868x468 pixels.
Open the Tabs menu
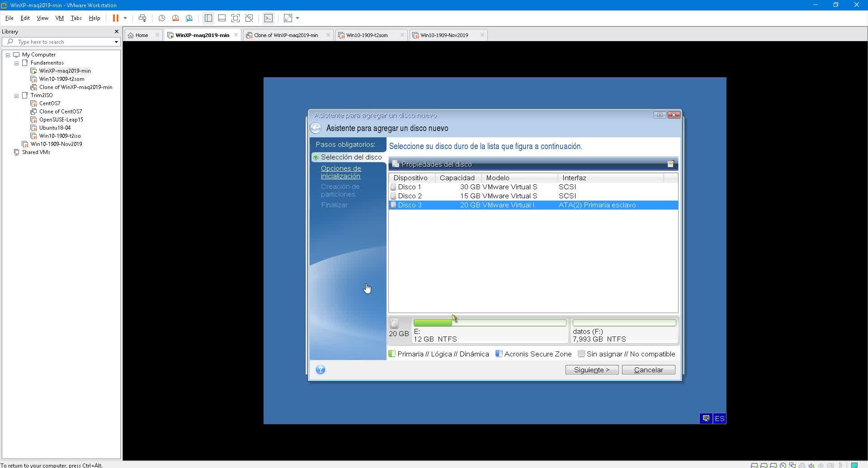pyautogui.click(x=76, y=18)
